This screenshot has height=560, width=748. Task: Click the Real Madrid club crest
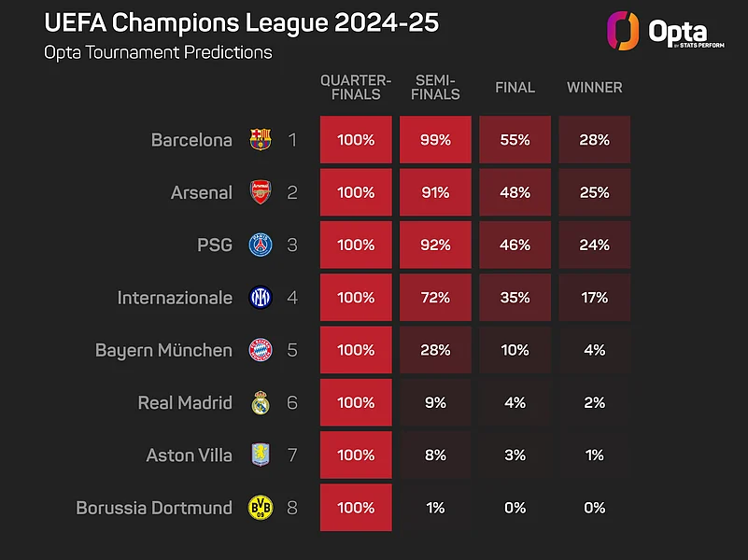[x=261, y=403]
